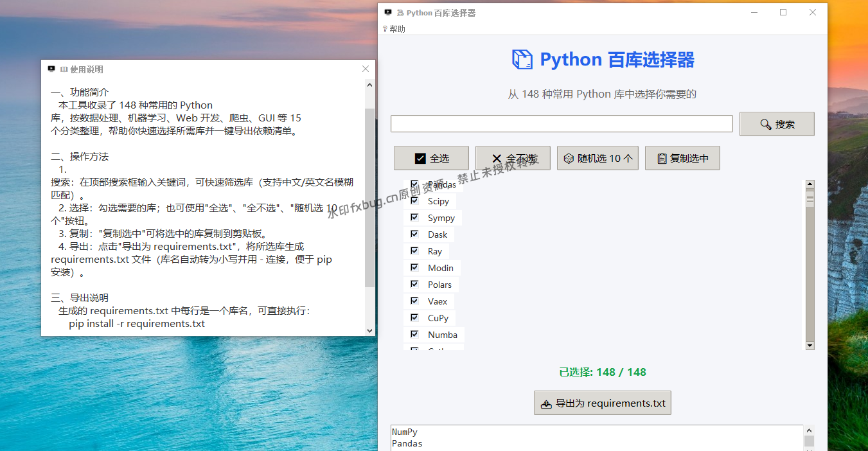Click the 全选 select-all button

tap(431, 158)
